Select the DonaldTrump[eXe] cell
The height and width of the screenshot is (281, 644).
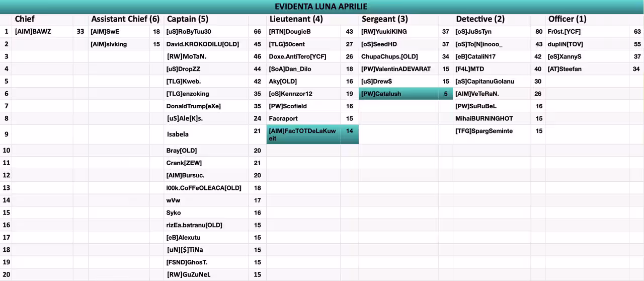point(206,106)
